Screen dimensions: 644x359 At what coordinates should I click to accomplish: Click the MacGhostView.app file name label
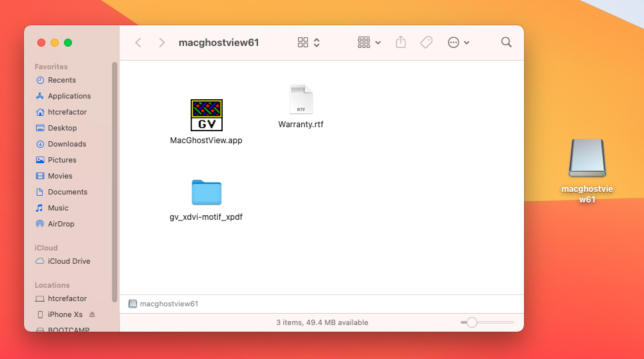pyautogui.click(x=206, y=141)
